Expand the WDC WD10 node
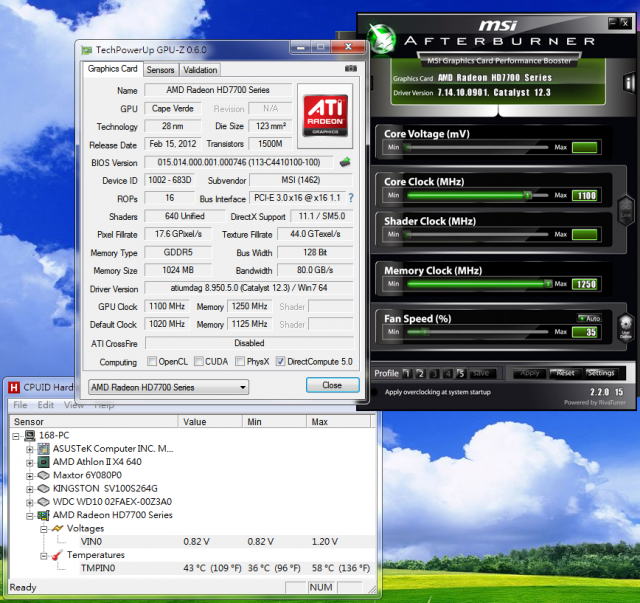The height and width of the screenshot is (603, 640). pyautogui.click(x=29, y=503)
